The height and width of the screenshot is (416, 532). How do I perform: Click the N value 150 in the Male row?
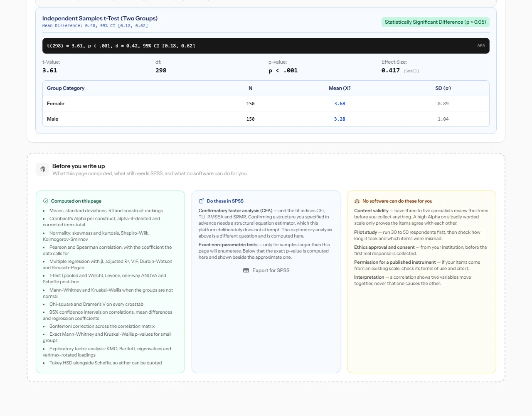250,119
